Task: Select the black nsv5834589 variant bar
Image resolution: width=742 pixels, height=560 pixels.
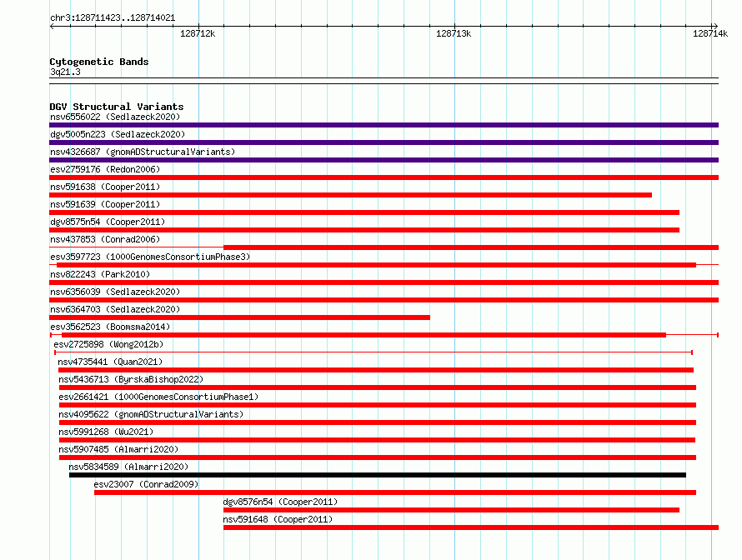Action: 378,475
